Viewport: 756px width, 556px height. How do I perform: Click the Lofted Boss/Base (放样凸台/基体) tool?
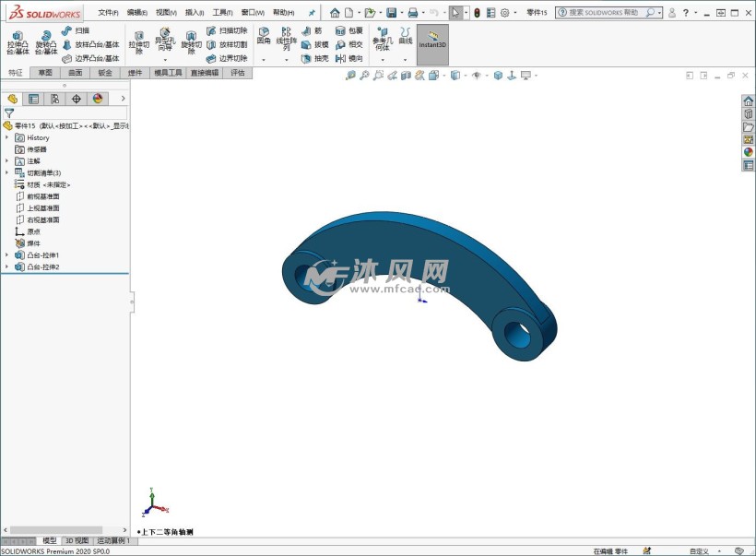pyautogui.click(x=90, y=44)
